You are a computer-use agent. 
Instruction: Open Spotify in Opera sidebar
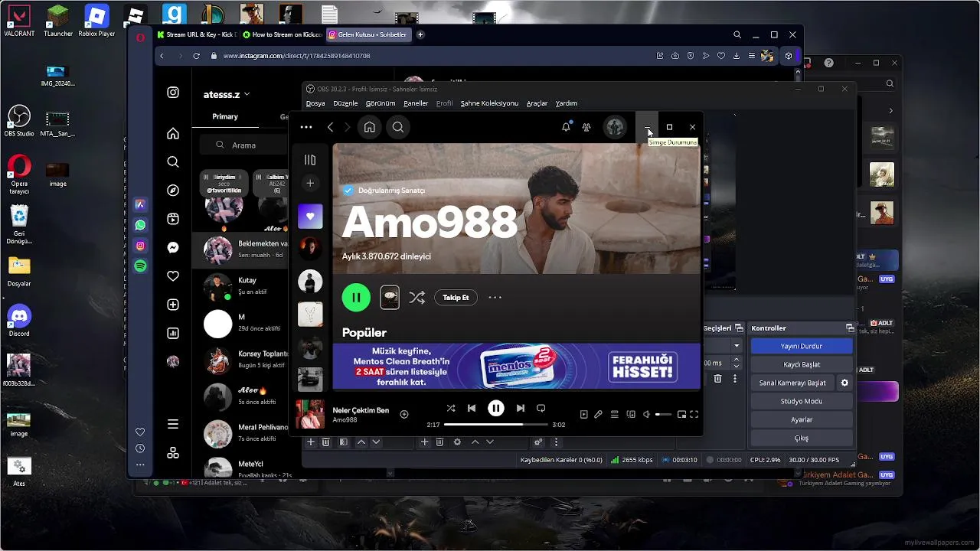coord(140,266)
